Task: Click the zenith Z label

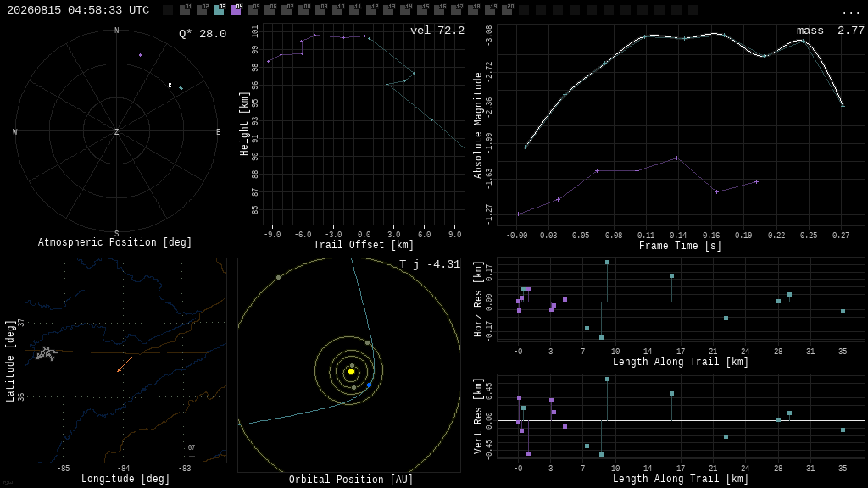Action: point(116,131)
